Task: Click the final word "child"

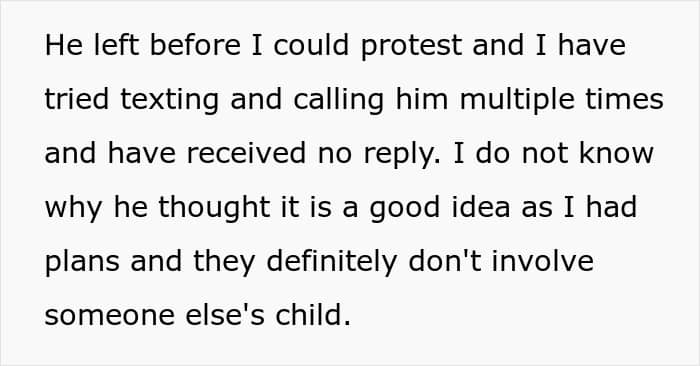Action: click(x=310, y=315)
